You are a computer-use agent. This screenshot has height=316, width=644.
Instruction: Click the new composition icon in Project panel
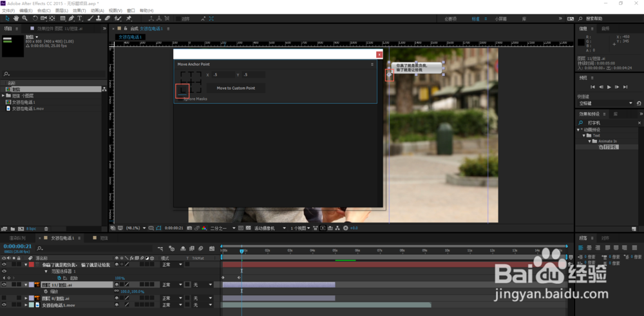click(x=20, y=228)
